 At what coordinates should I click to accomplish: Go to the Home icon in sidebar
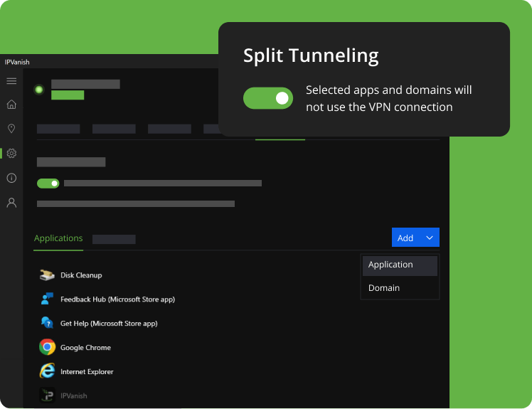(x=11, y=105)
